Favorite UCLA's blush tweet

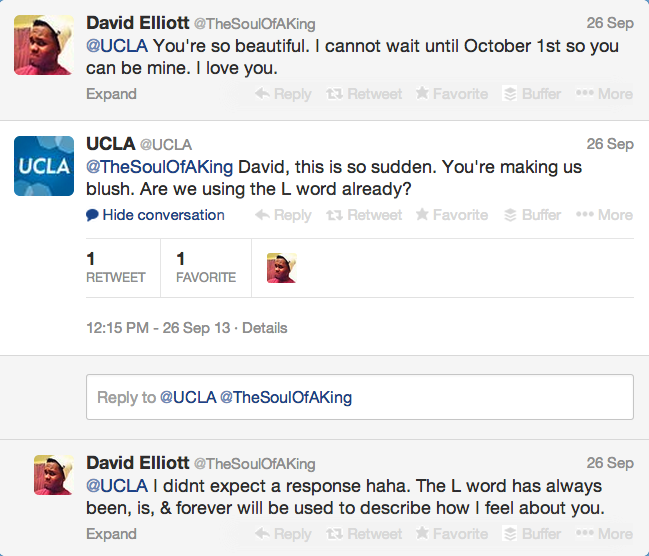[451, 215]
